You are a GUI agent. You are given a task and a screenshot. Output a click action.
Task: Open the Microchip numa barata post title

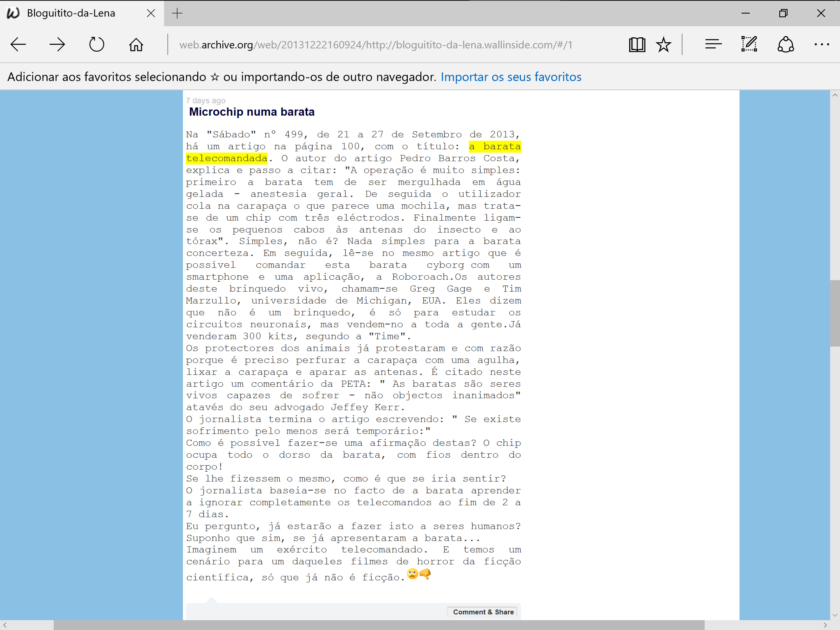click(252, 112)
